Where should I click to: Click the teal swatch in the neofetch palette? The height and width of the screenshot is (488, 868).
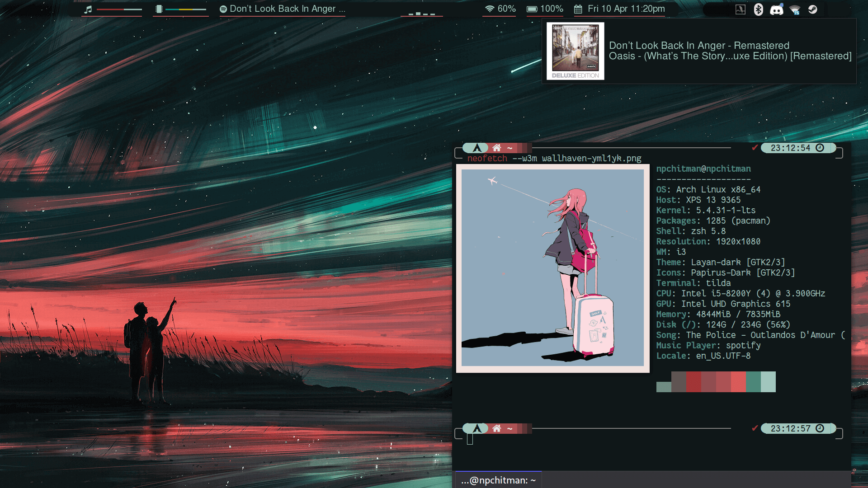tap(753, 381)
